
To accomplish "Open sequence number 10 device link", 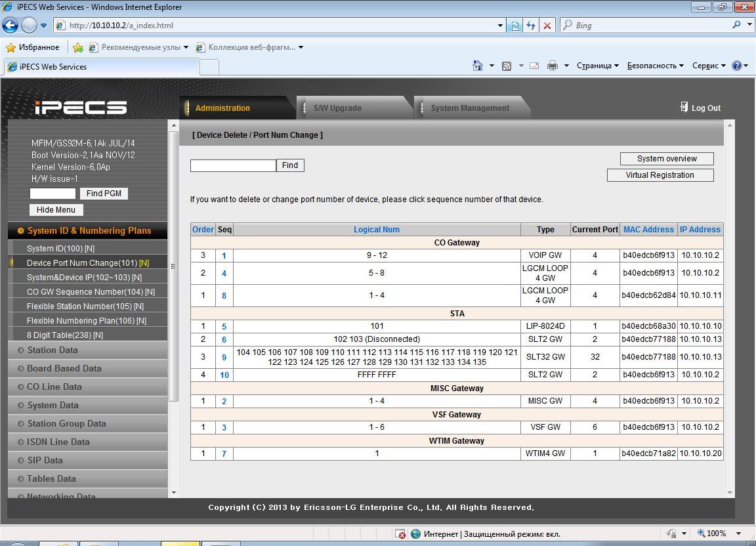I will click(x=224, y=375).
